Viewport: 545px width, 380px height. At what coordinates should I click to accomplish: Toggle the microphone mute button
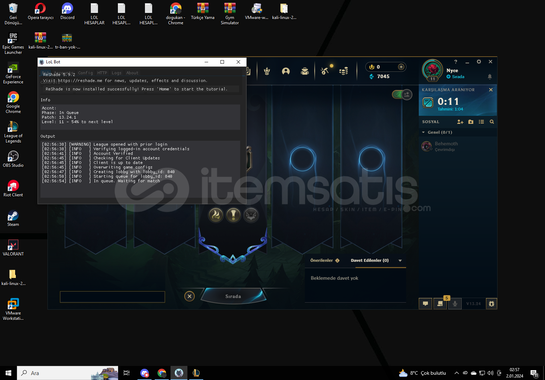point(455,304)
